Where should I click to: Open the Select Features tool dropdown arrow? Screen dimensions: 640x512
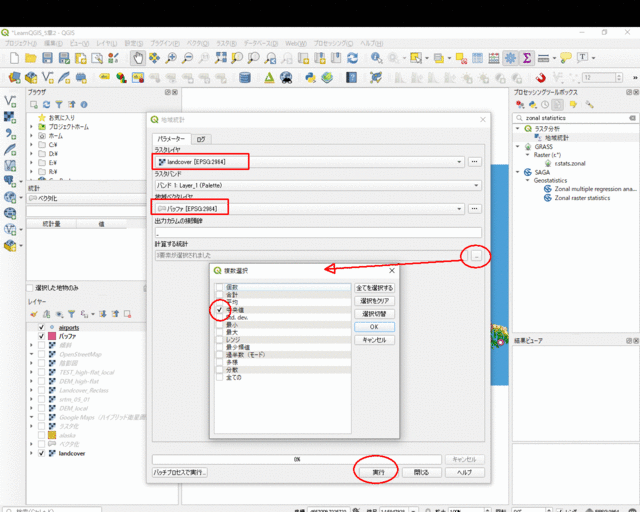427,58
